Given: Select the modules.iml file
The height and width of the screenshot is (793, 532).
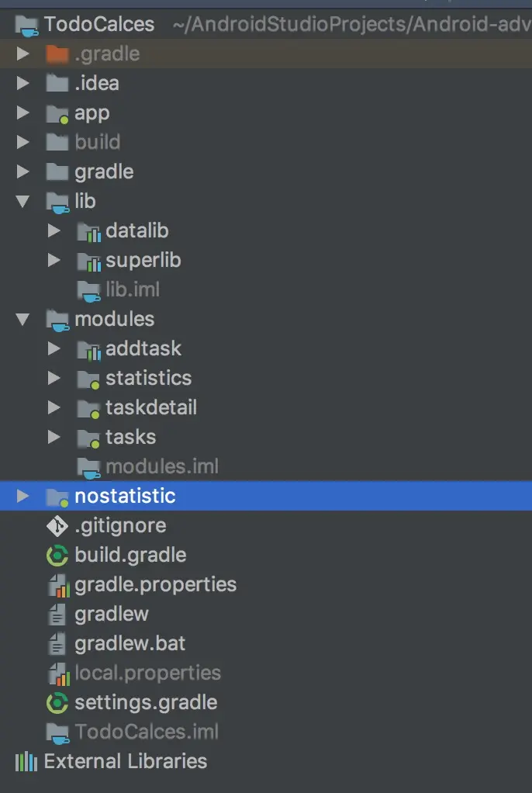Looking at the screenshot, I should (x=162, y=467).
